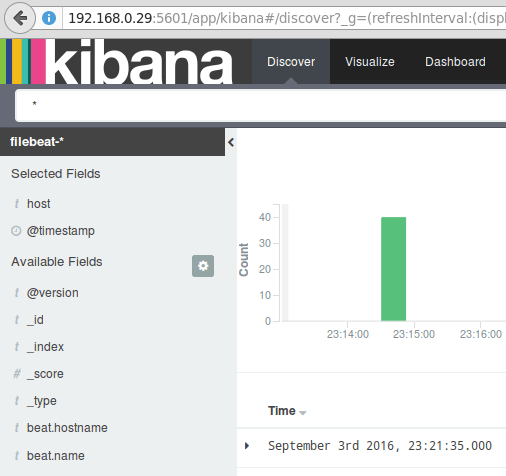506x476 pixels.
Task: Open the site information icon in the address bar
Action: pos(49,18)
